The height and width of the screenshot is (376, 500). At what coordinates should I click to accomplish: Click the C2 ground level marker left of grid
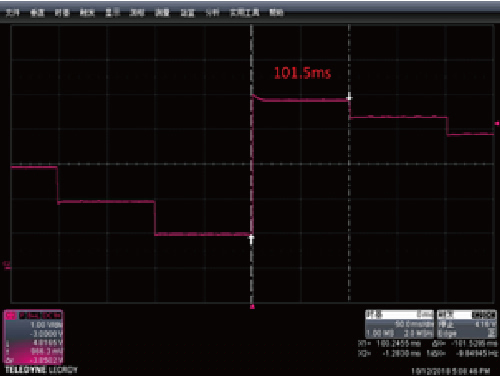tap(6, 265)
